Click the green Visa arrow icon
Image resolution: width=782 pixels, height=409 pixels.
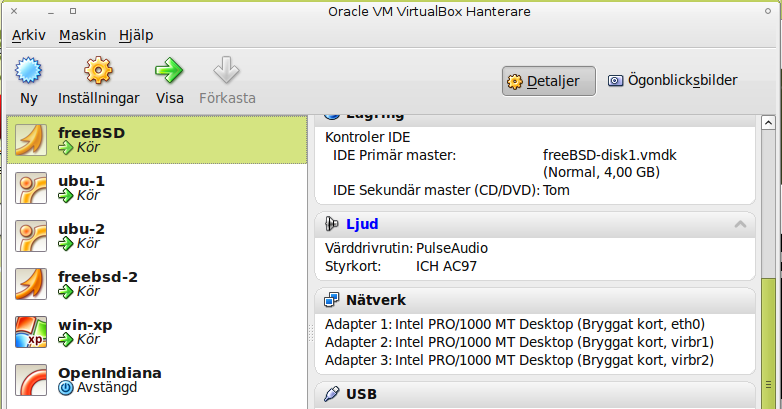coord(169,71)
